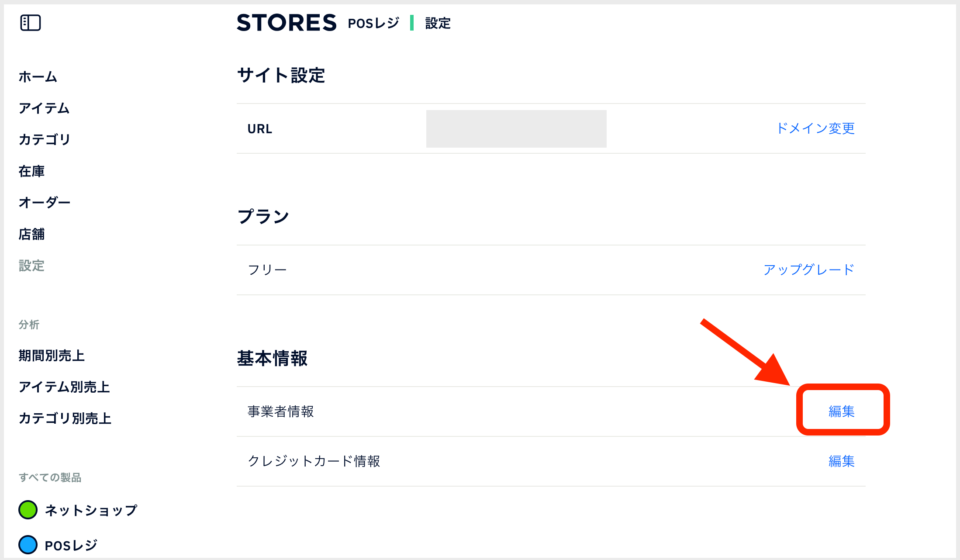Edit 事業者情報 via 編集 link

[x=841, y=411]
